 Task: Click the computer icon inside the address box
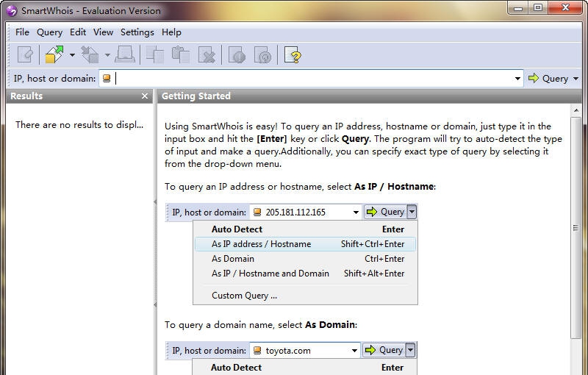(107, 78)
